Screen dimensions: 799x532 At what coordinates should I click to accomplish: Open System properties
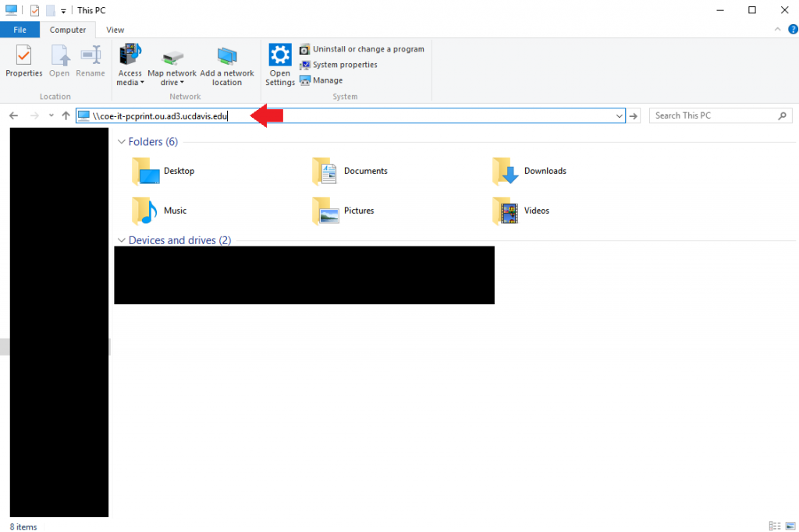339,65
